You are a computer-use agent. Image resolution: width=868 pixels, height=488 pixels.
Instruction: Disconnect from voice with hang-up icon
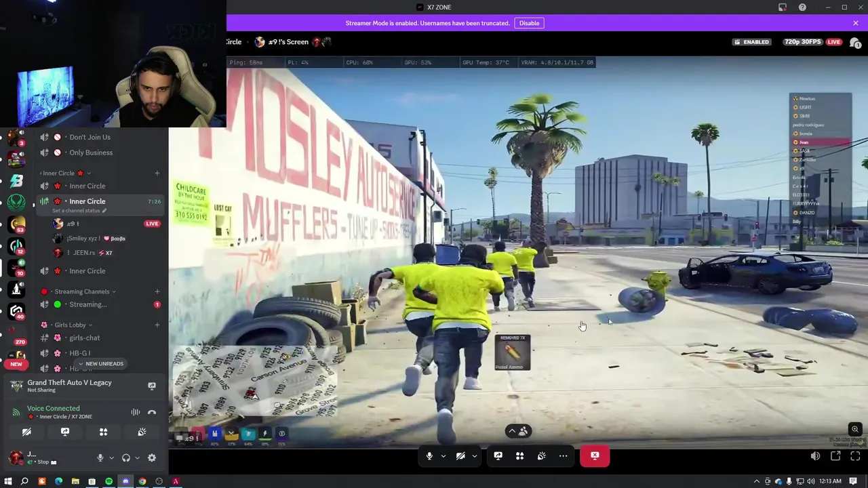click(x=152, y=412)
